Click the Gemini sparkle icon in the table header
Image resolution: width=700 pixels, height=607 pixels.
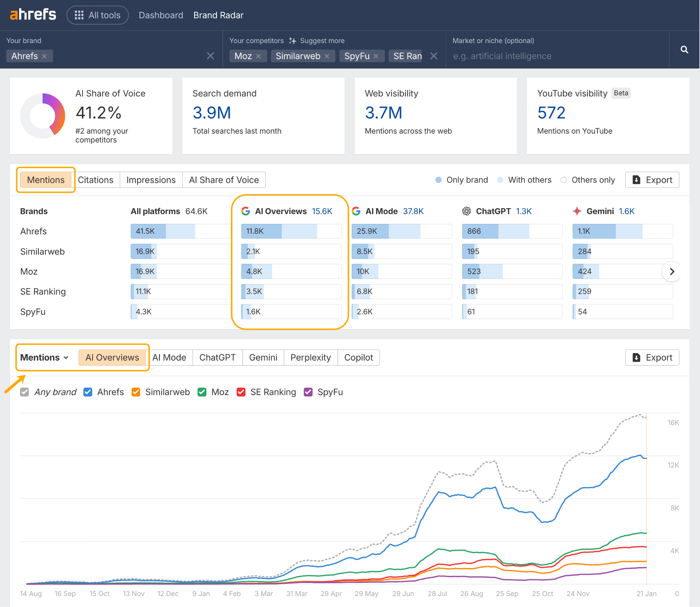(x=577, y=211)
